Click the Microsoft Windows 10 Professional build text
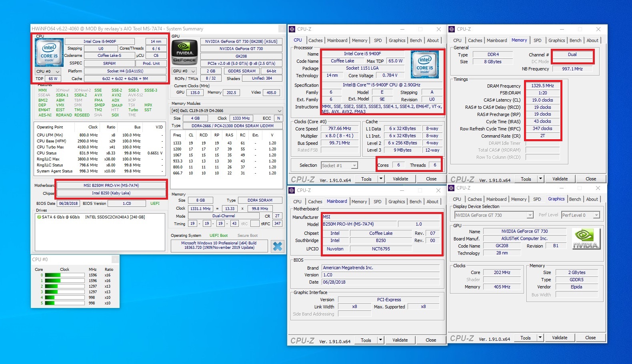The width and height of the screenshot is (632, 364). click(219, 245)
